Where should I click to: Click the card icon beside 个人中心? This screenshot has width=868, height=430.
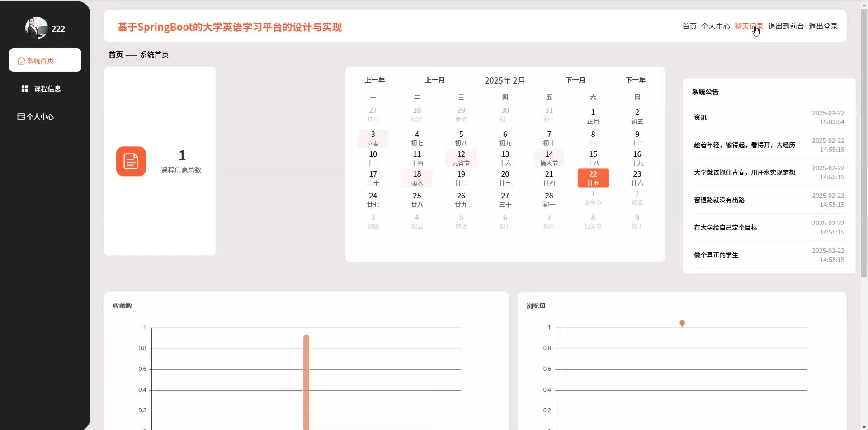21,117
